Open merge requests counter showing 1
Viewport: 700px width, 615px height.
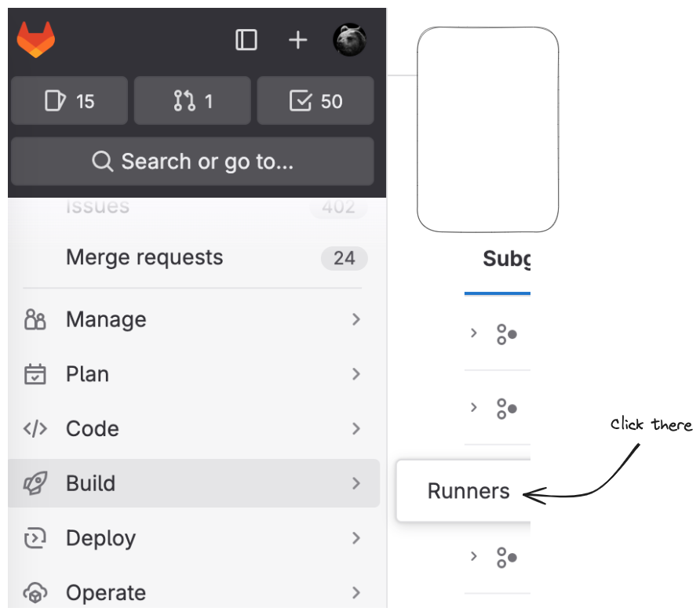[x=192, y=101]
